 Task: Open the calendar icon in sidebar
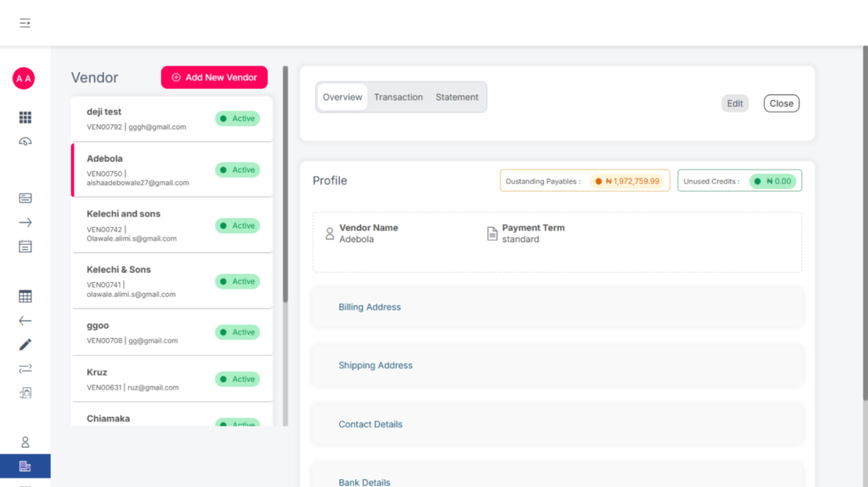25,246
